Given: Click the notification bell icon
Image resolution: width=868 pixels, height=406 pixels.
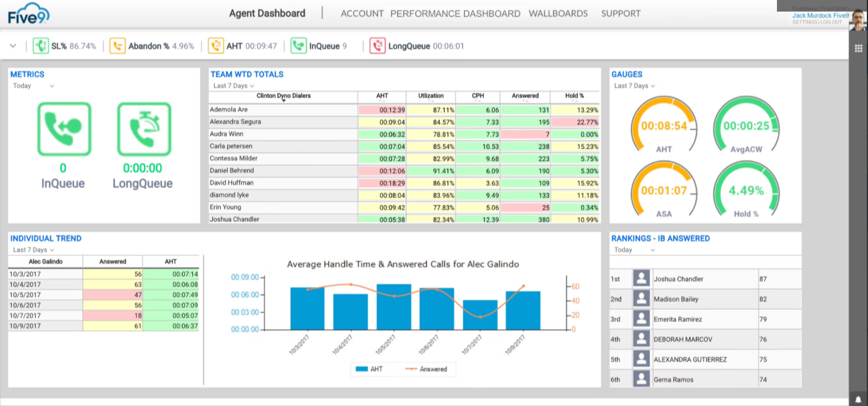Looking at the screenshot, I should coord(858,399).
